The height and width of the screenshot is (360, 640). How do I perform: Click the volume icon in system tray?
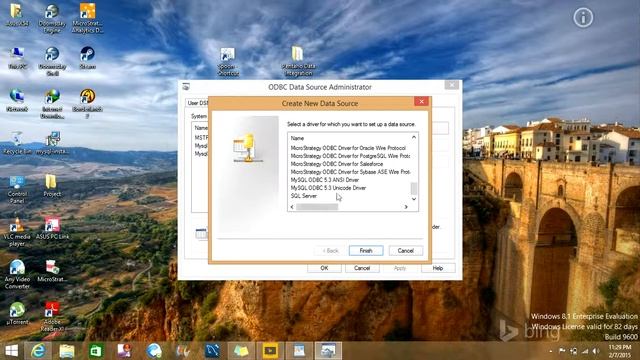[596, 351]
